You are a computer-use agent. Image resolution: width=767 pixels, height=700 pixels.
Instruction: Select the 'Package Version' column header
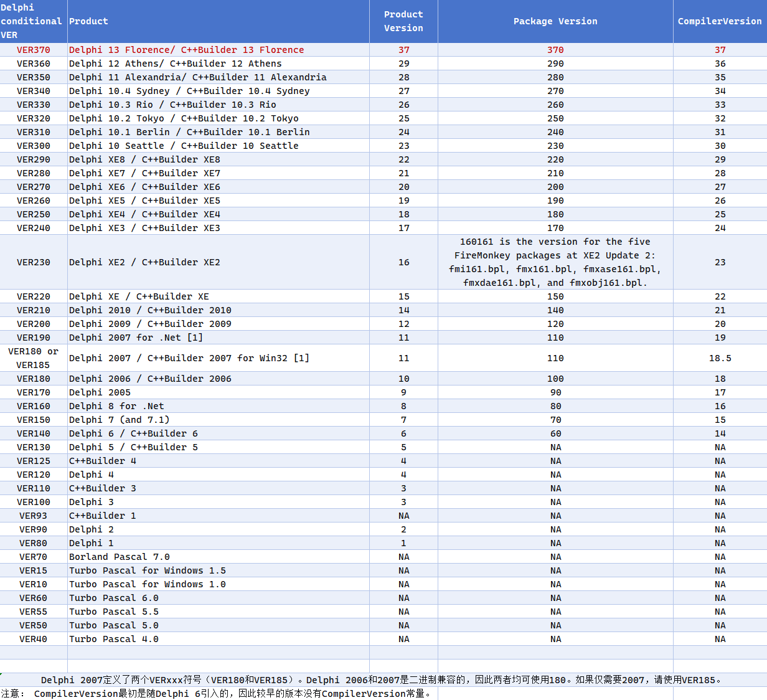pos(555,21)
